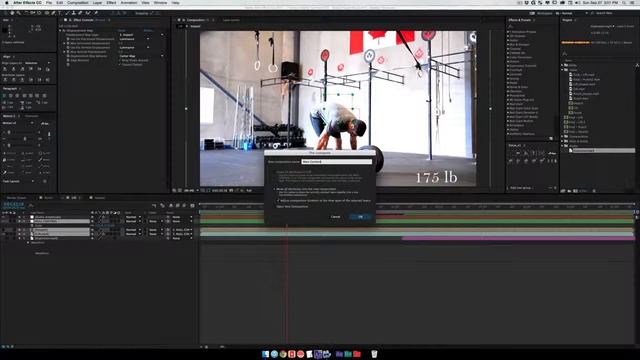Click the trash icon in Project panel

click(594, 191)
